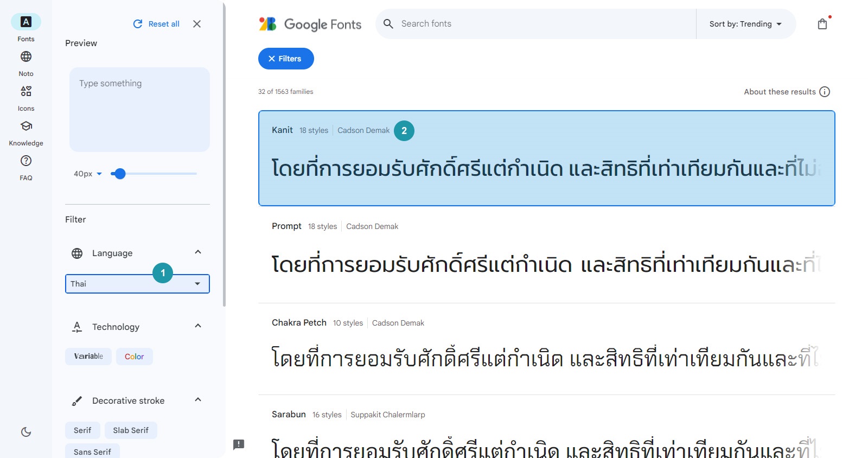Open the Thai language dropdown

137,284
